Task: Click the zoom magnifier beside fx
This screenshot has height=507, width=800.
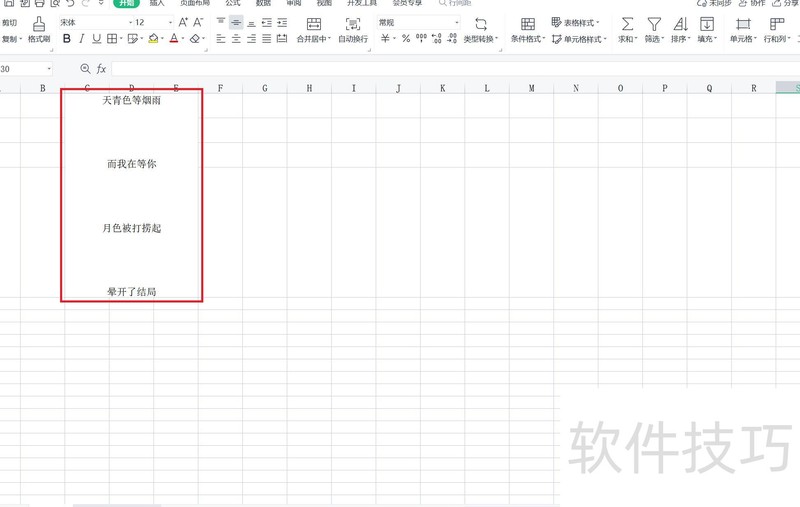Action: point(85,68)
